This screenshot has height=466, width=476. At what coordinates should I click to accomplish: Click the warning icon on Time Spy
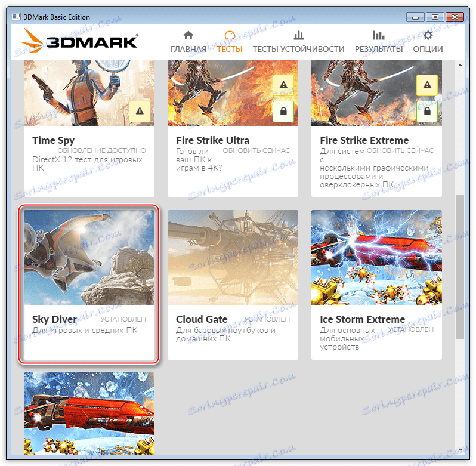(x=140, y=111)
